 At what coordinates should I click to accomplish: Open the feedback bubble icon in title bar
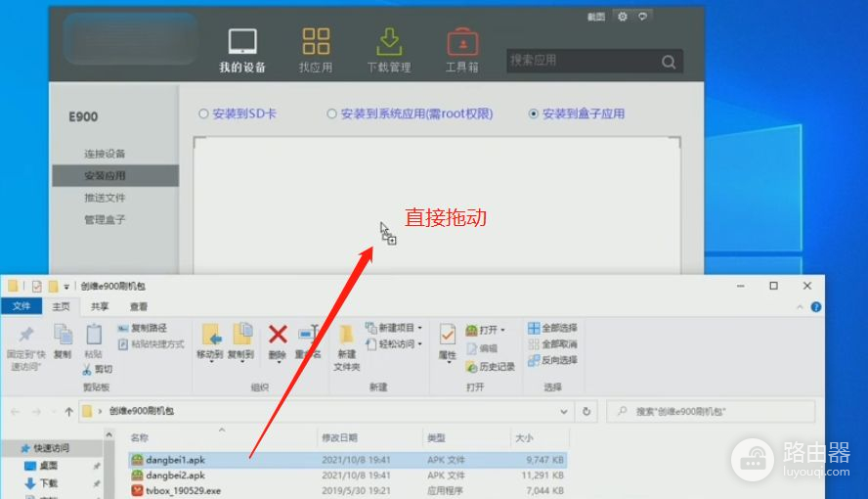[643, 17]
